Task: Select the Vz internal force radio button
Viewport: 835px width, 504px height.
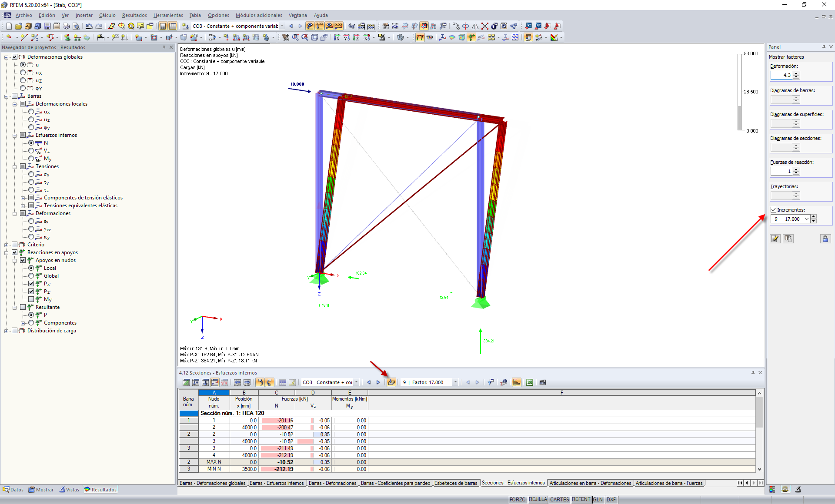Action: pyautogui.click(x=31, y=151)
